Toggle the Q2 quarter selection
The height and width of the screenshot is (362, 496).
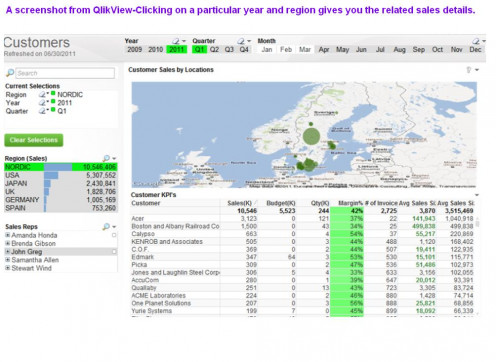coord(214,50)
